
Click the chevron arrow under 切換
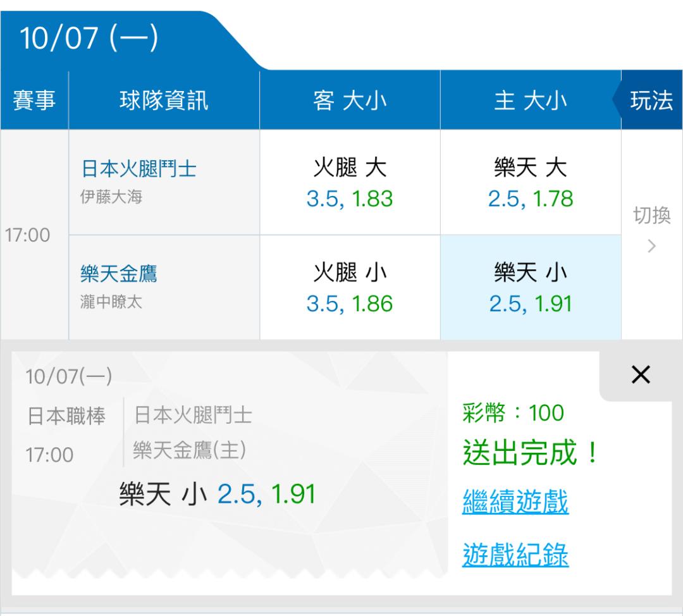pyautogui.click(x=651, y=246)
